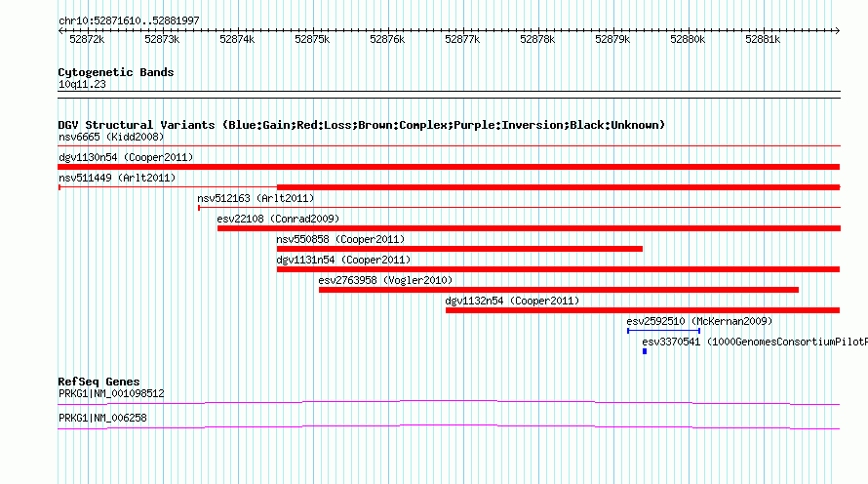Click the red bar under dgv1132n54
This screenshot has height=484, width=868.
[x=643, y=310]
